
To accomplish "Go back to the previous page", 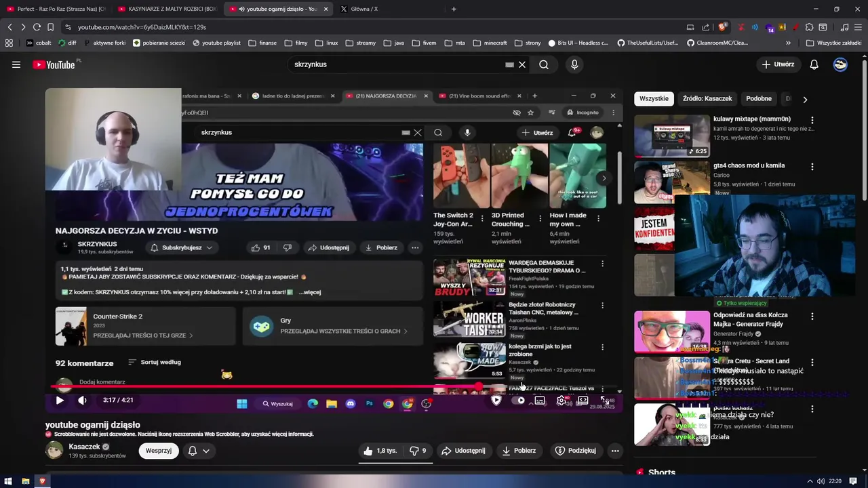I will coord(9,27).
